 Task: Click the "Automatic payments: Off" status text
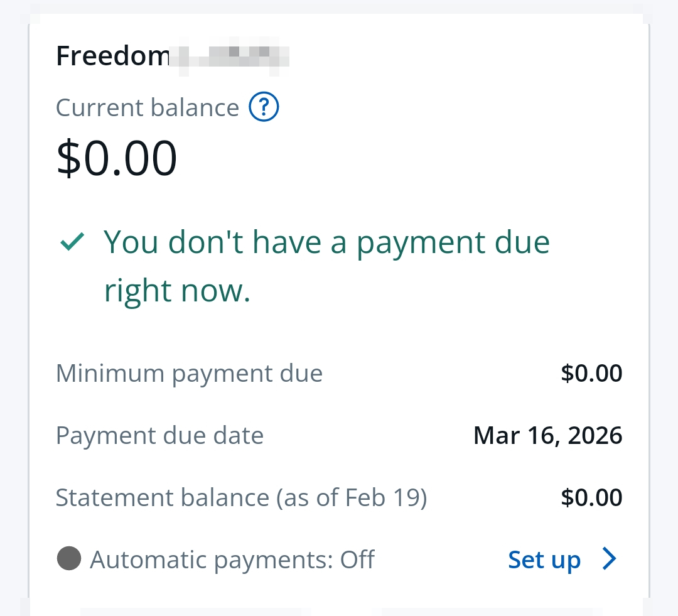(x=232, y=559)
